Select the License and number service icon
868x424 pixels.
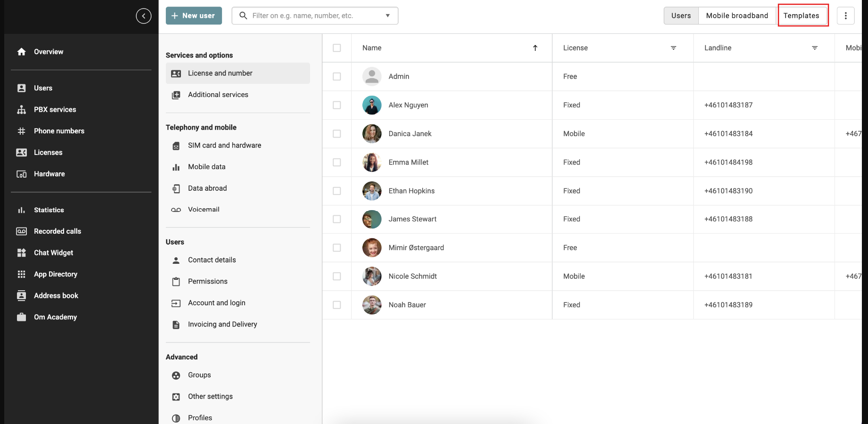coord(176,73)
